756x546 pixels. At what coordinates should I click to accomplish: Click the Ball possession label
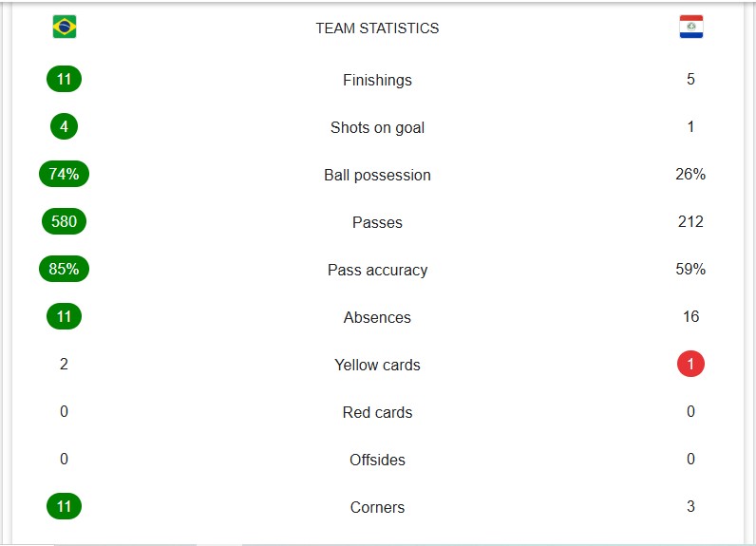[377, 175]
